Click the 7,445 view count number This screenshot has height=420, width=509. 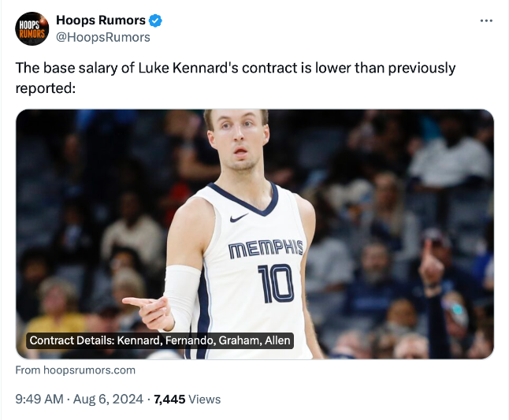169,400
